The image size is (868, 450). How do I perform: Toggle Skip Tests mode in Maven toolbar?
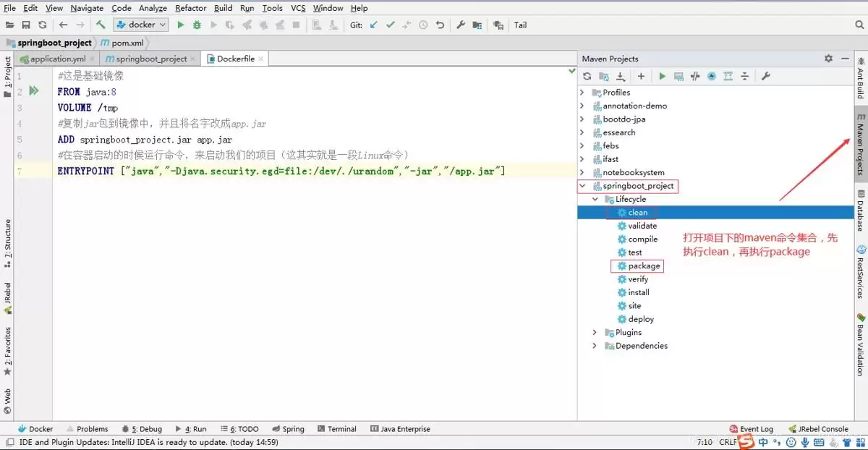point(696,76)
